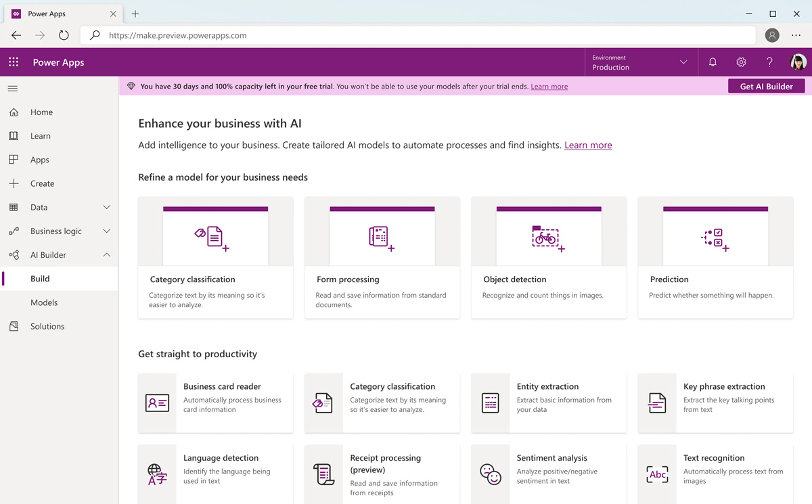Click the Home house icon in sidebar
Viewport: 812px width, 504px height.
click(14, 112)
